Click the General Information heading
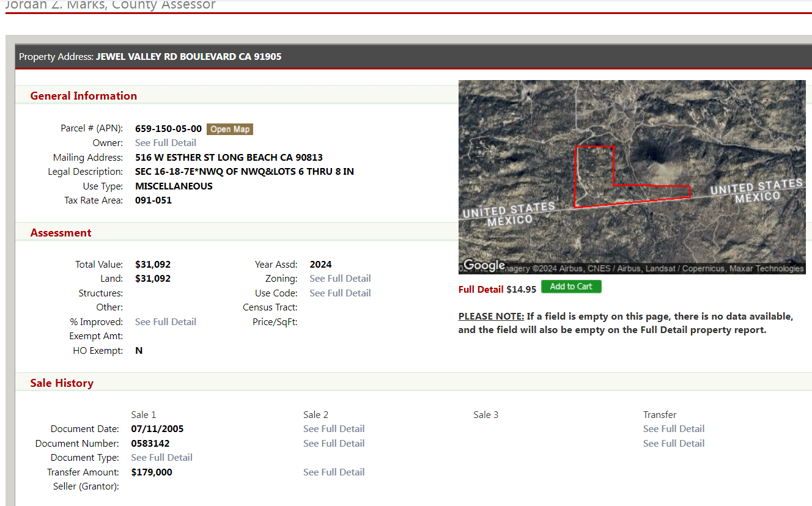812x506 pixels. [x=84, y=96]
